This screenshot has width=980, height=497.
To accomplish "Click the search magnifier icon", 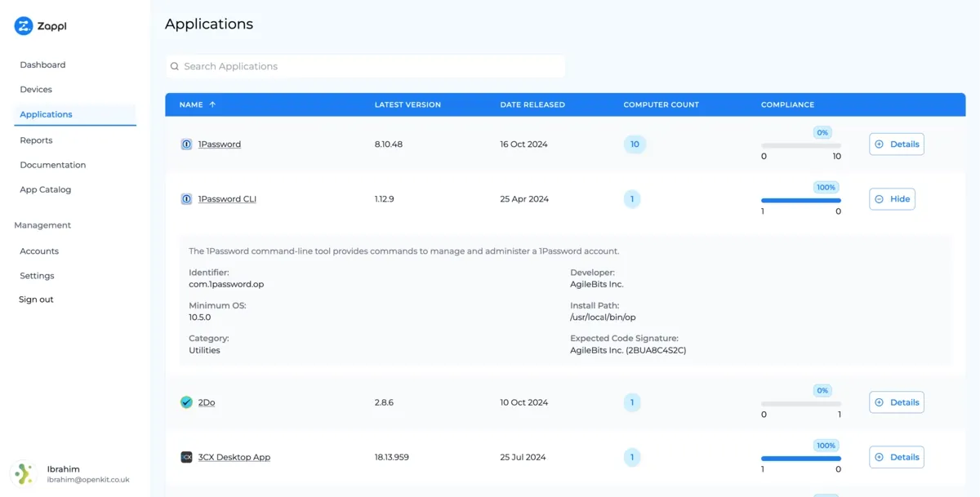I will pyautogui.click(x=174, y=66).
